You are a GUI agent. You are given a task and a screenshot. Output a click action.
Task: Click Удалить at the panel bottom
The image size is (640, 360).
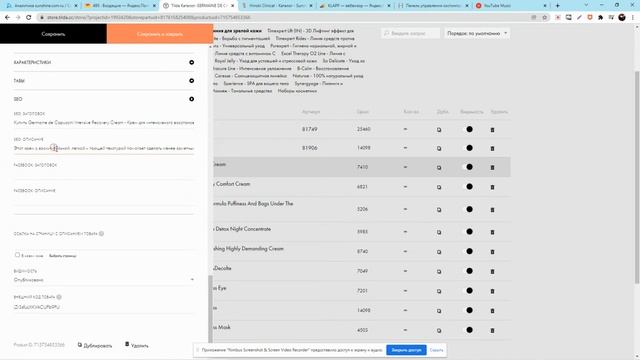137,345
